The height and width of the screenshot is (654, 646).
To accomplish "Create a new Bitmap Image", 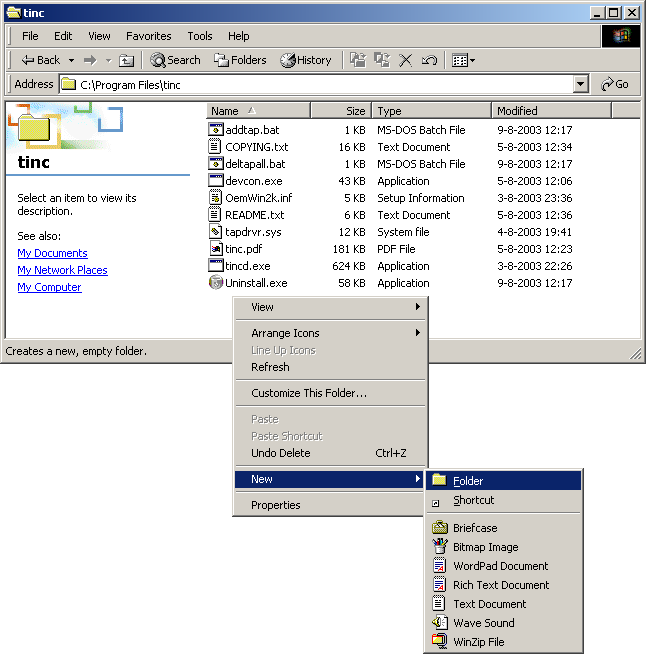I will click(x=503, y=547).
